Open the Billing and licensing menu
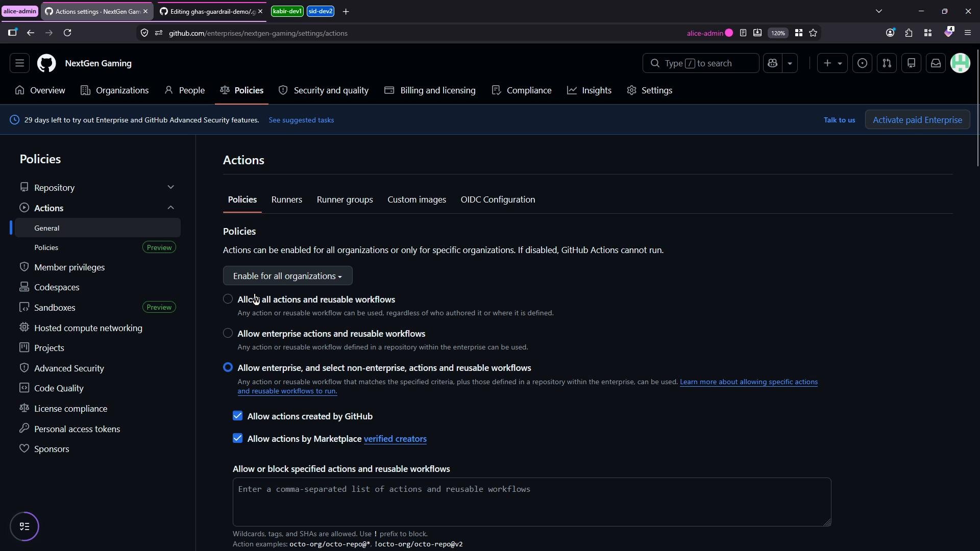 tap(430, 90)
